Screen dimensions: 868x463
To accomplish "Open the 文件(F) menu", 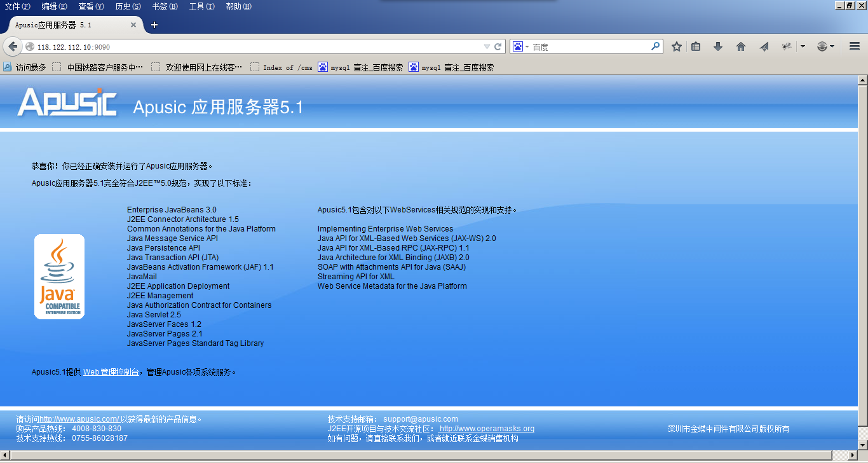I will pos(18,6).
